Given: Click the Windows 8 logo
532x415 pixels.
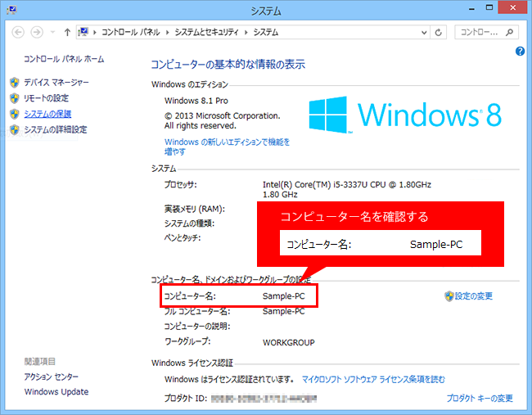Looking at the screenshot, I should coord(405,115).
